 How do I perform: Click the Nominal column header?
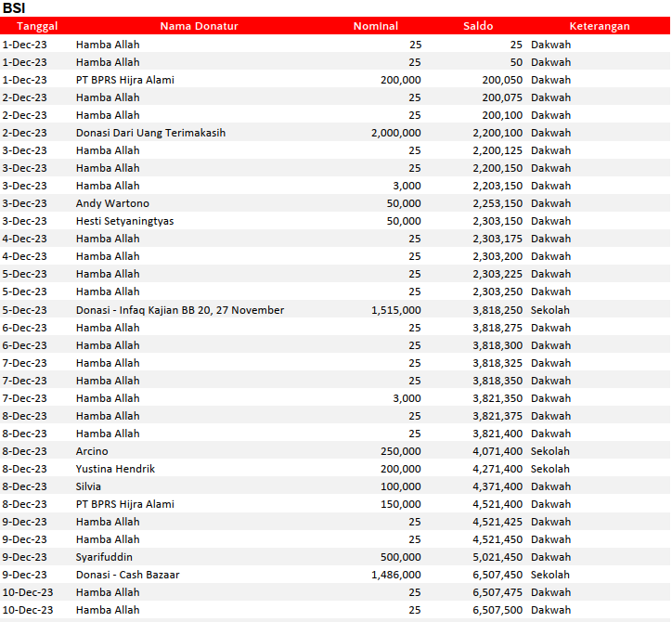tap(375, 26)
